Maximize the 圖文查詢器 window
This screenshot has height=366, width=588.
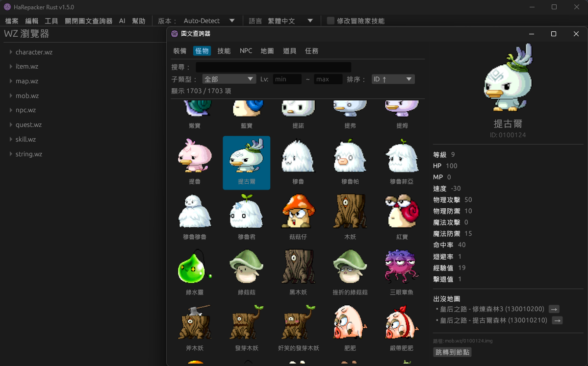[x=554, y=34]
